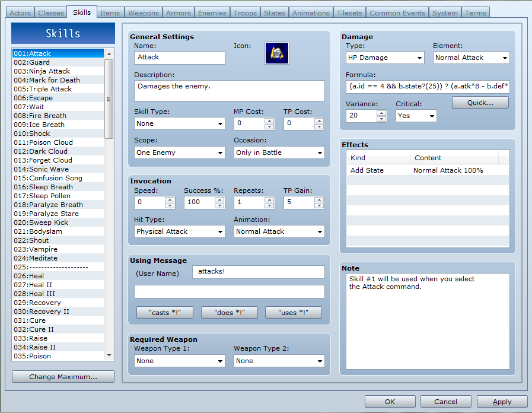Expand the Weapon Type 2 dropdown
The image size is (532, 413).
point(279,361)
